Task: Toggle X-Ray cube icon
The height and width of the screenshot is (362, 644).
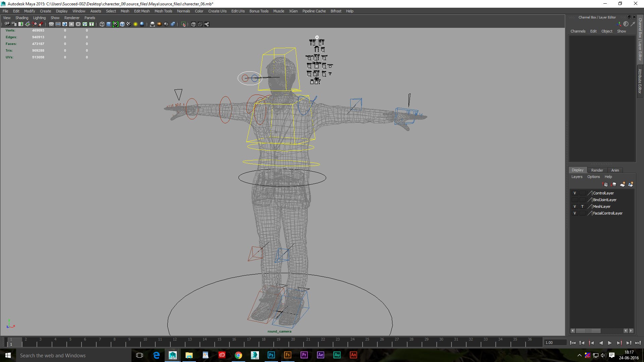Action: pyautogui.click(x=193, y=24)
